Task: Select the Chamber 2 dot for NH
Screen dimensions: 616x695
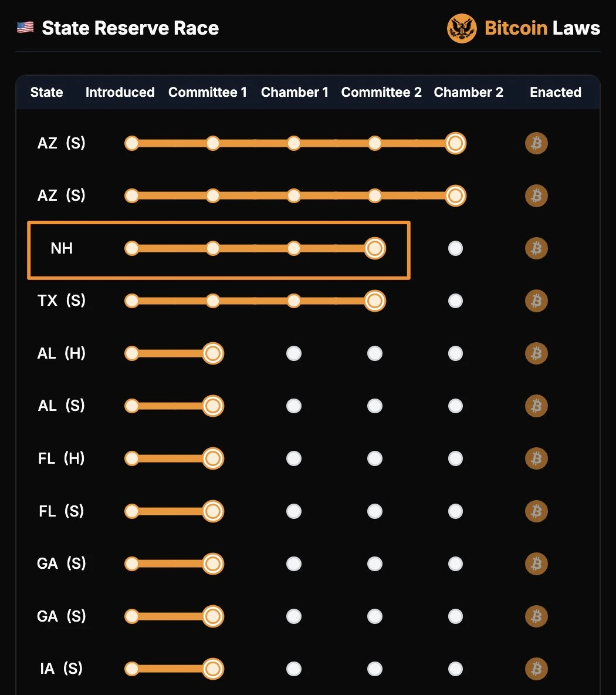Action: [x=455, y=248]
